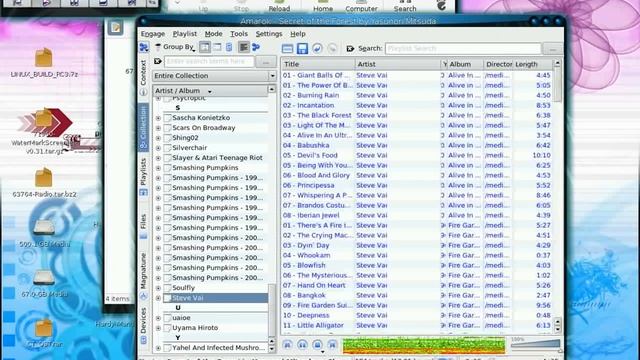640x360 pixels.
Task: Sort playlist by the Title column header
Action: click(x=318, y=64)
